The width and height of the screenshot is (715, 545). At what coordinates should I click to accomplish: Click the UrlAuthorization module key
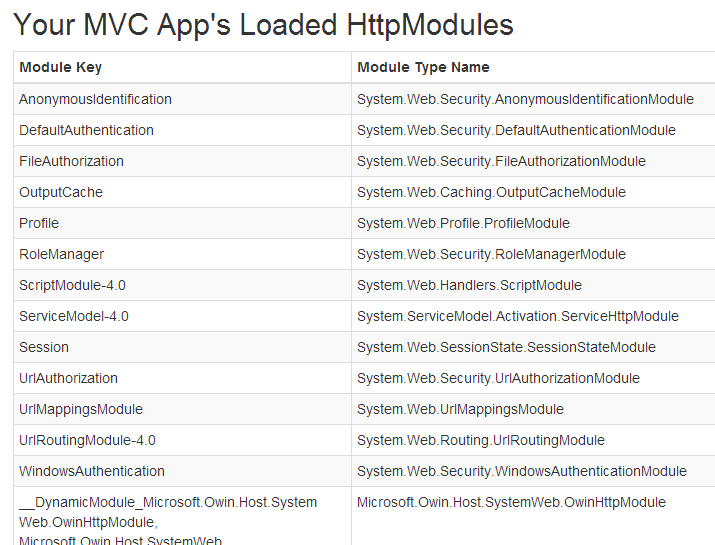(x=68, y=378)
